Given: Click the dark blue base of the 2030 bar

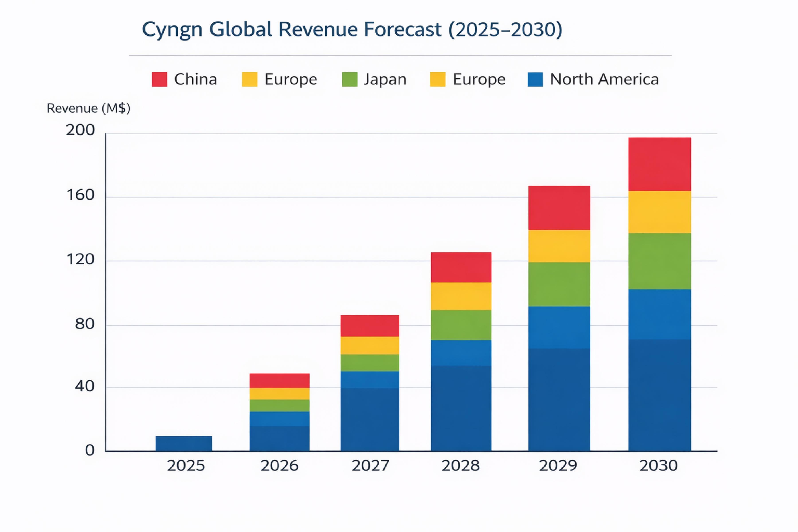Looking at the screenshot, I should click(x=660, y=395).
